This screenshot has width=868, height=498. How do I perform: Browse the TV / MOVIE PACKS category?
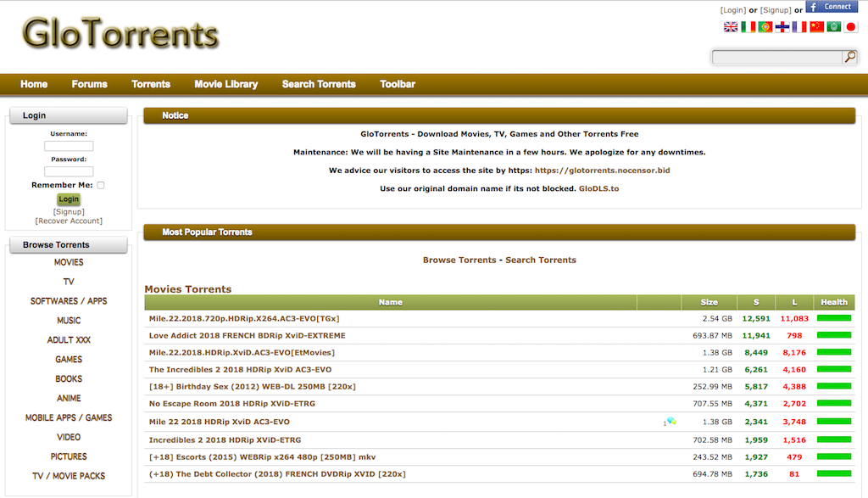click(x=69, y=475)
